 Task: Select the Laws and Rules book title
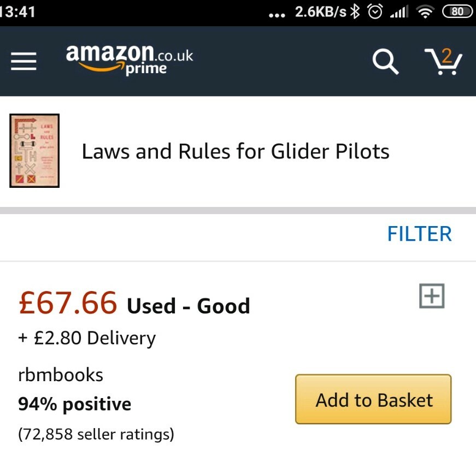(x=235, y=151)
